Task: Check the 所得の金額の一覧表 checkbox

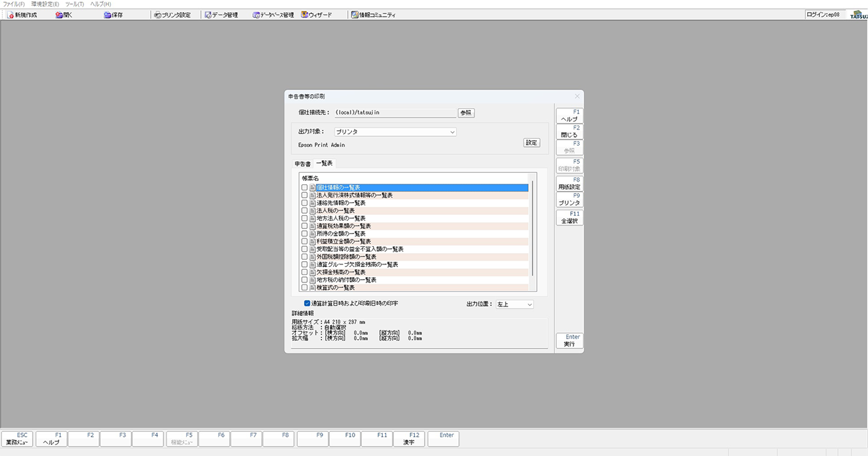Action: point(304,234)
